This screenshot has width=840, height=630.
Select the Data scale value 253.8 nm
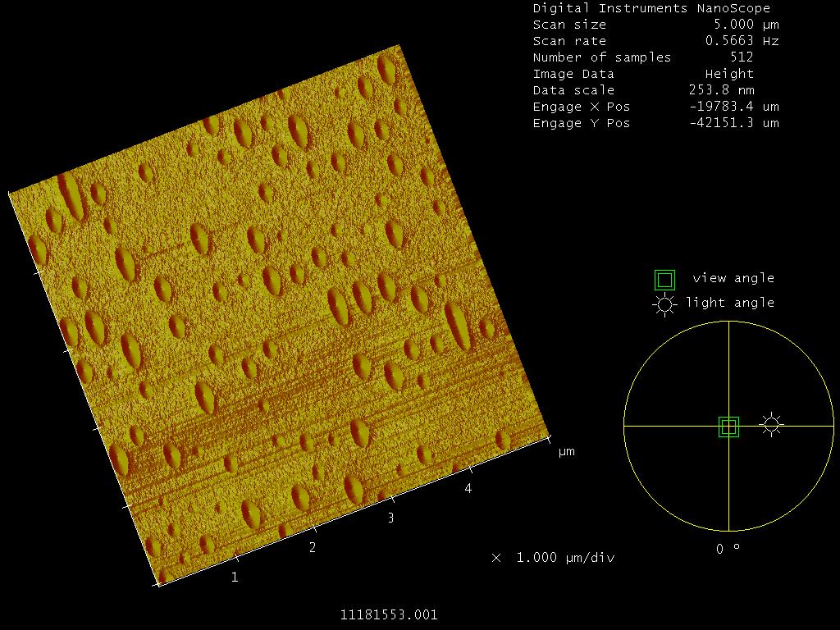point(721,90)
